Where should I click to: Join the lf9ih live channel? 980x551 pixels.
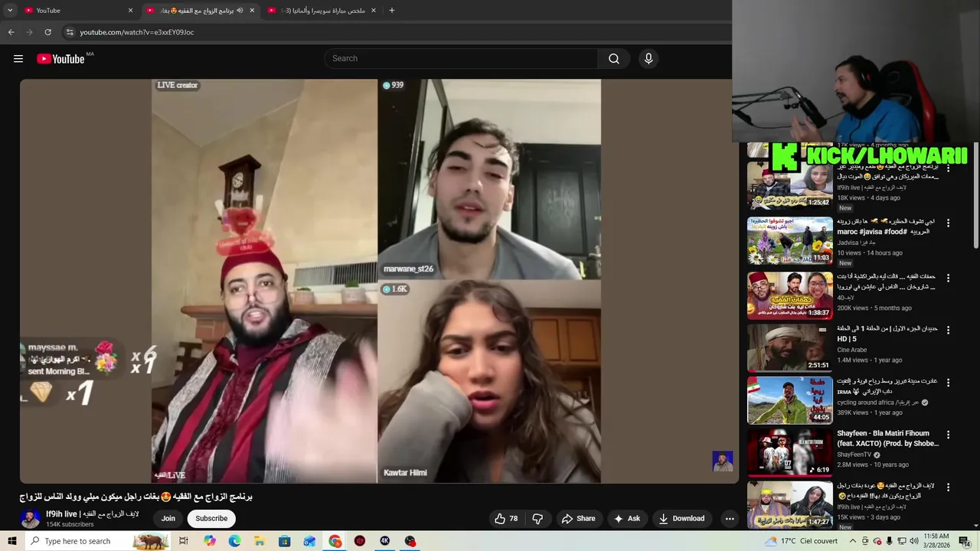168,518
